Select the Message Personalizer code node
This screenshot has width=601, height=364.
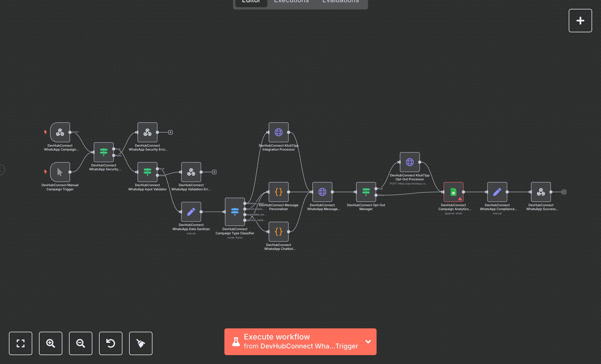(x=279, y=192)
